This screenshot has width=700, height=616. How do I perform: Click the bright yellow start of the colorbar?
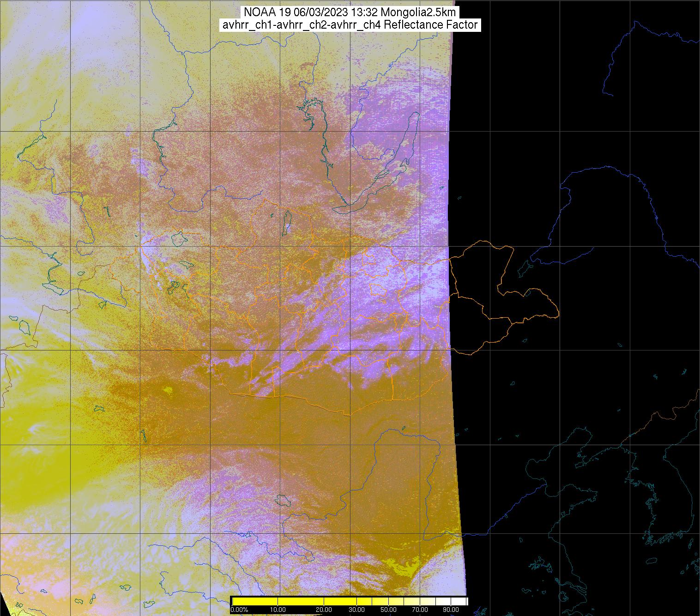tap(235, 601)
